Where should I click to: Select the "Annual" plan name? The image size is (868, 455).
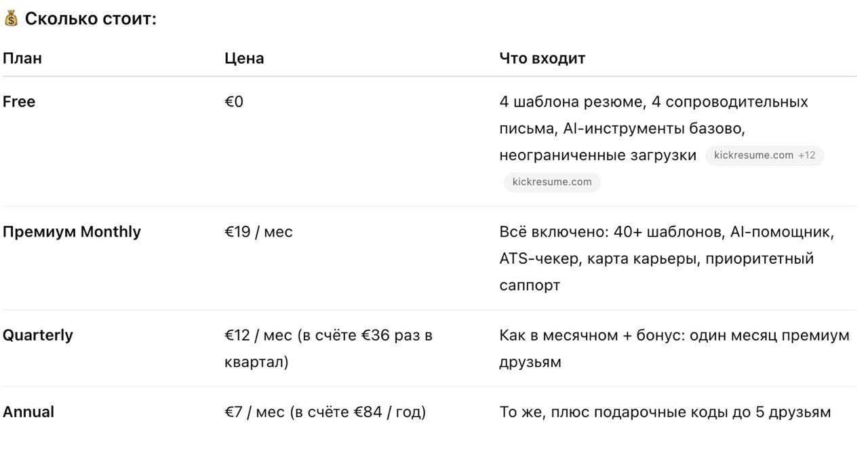(28, 412)
